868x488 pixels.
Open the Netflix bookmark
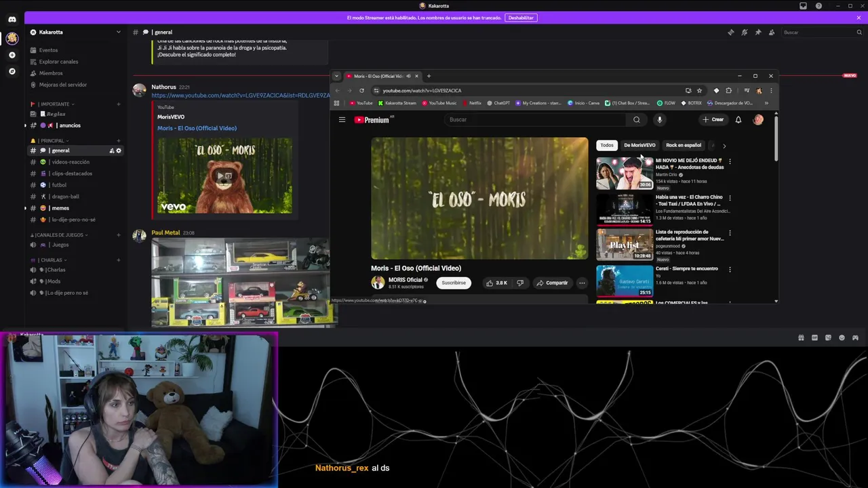coord(472,103)
